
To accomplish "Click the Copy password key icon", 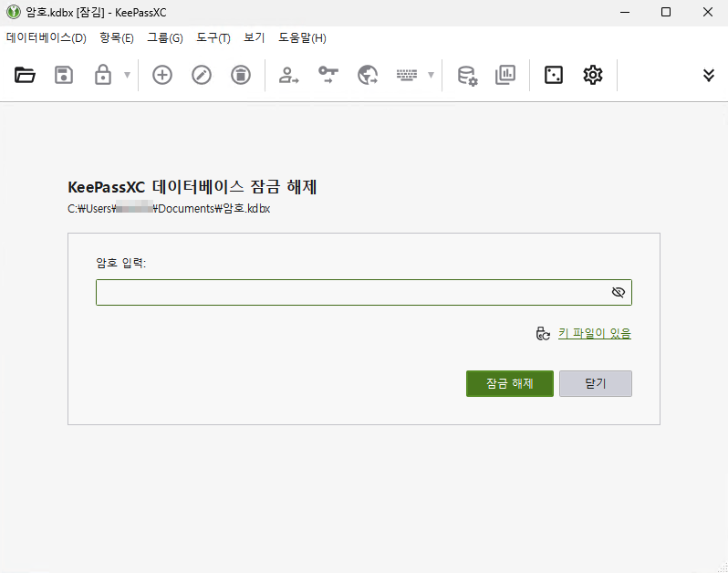I will [328, 75].
